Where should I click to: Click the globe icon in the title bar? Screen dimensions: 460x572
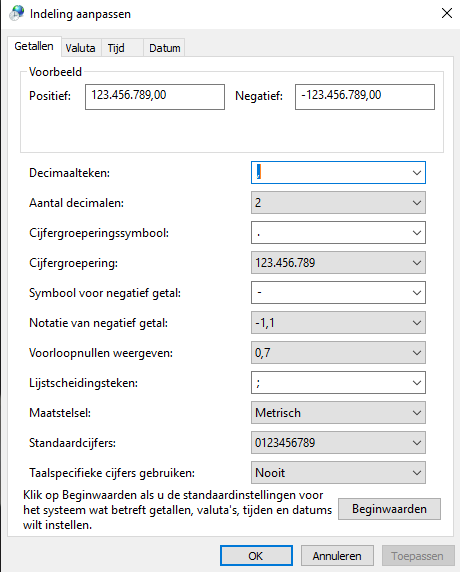point(16,13)
